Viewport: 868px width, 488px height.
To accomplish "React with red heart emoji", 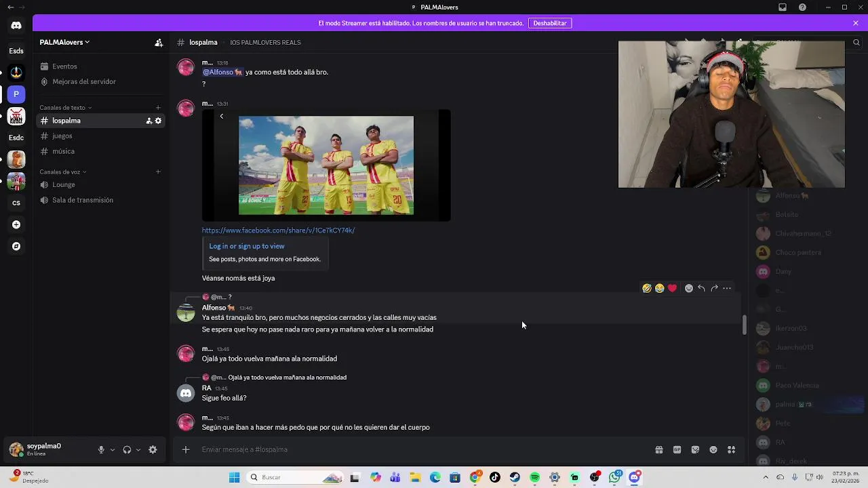I will [x=672, y=288].
